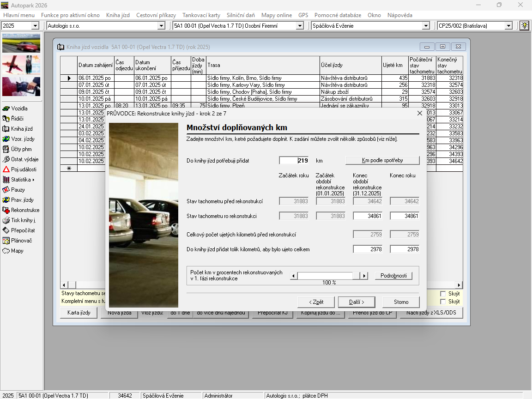Click the Km podle spotřeby button

382,160
